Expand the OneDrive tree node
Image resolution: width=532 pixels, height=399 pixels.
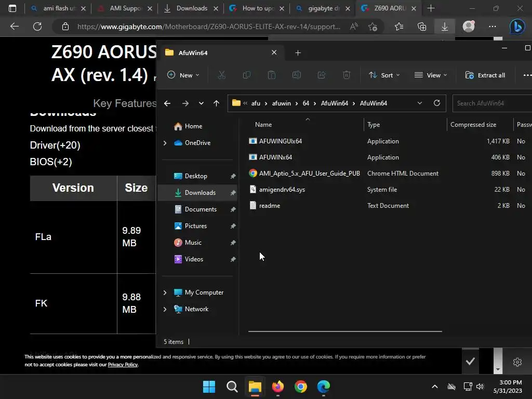click(165, 143)
